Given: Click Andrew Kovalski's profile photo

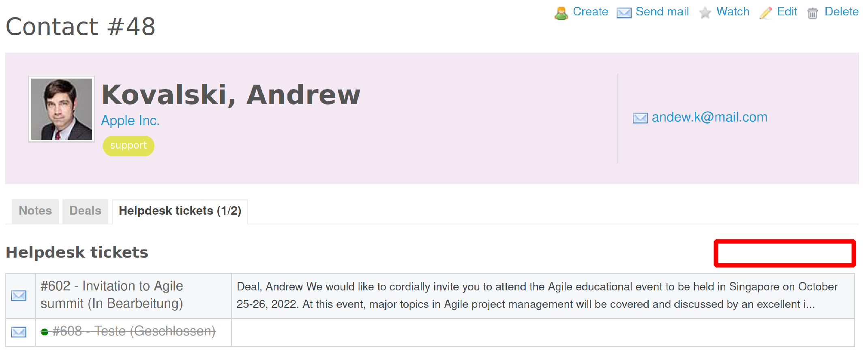Looking at the screenshot, I should 62,109.
